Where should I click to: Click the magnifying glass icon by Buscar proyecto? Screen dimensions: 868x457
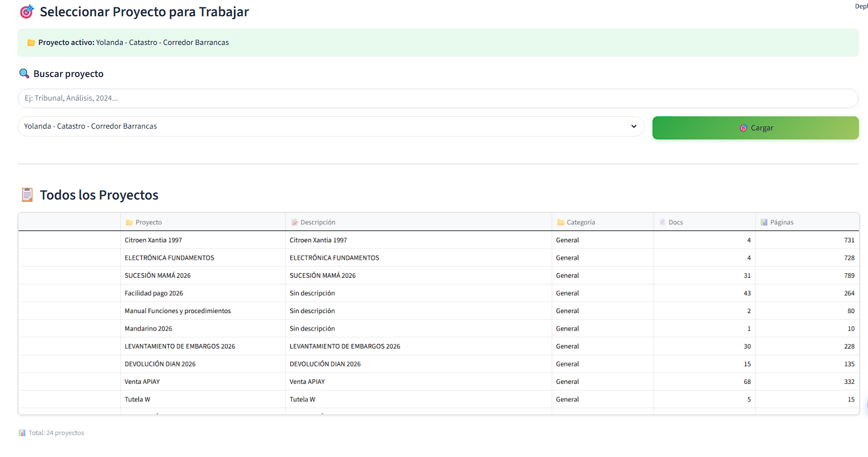point(24,74)
